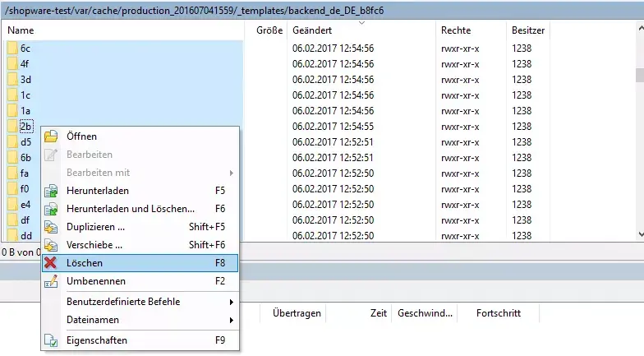Screen dimensions: 644x356
Task: Click the Verschiebe move icon
Action: point(51,245)
